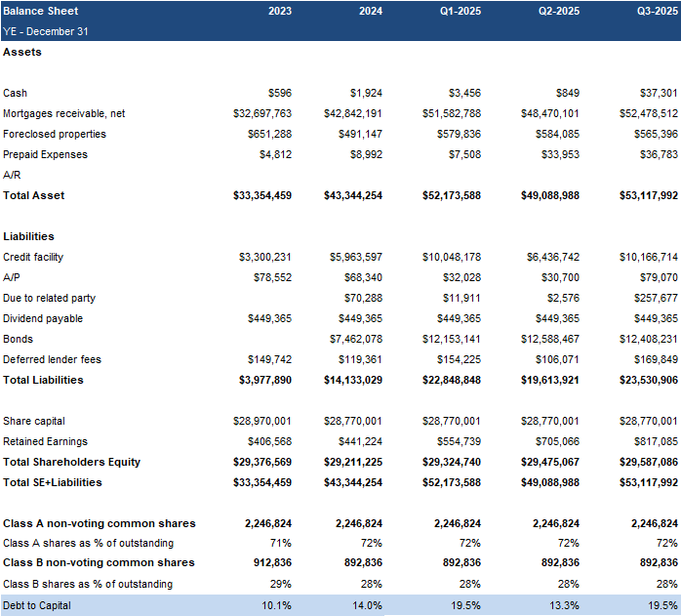681x616 pixels.
Task: Select Bonds value for Q1-2025
Action: tap(450, 339)
